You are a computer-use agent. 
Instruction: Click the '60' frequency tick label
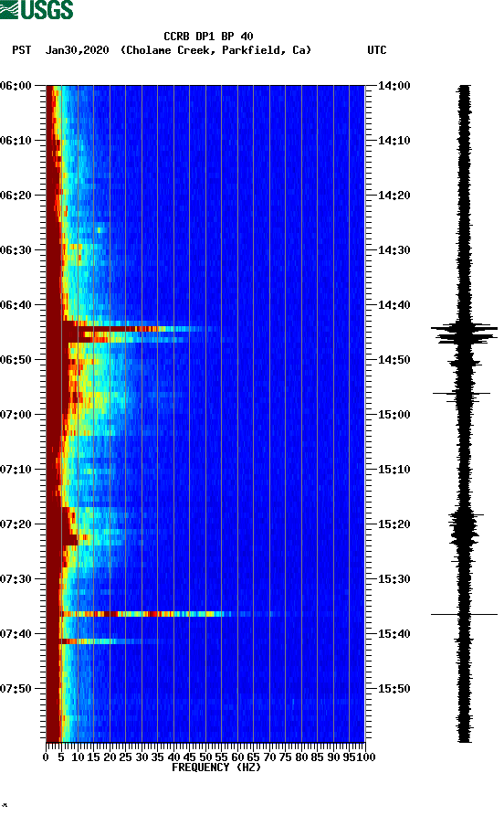pos(237,757)
